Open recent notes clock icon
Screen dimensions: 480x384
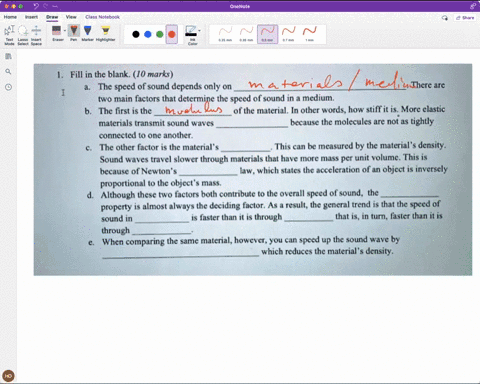[8, 87]
